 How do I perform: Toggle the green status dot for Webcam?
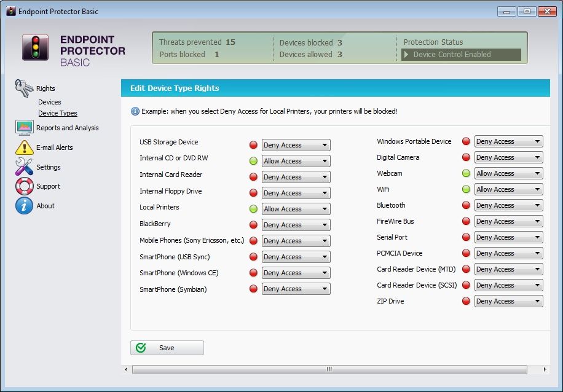(466, 173)
